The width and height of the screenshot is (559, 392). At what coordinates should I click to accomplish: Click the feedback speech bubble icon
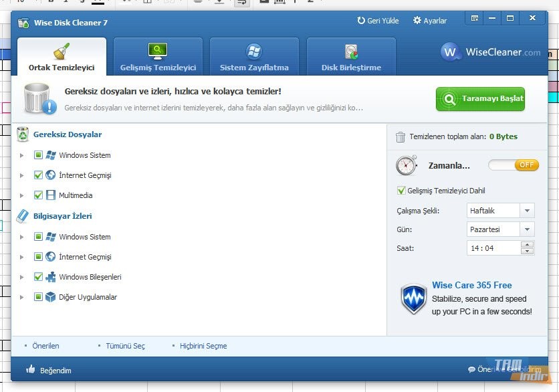[x=471, y=369]
